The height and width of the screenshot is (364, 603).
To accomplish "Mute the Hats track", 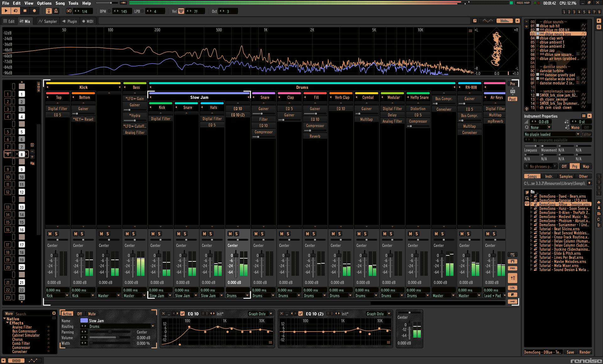I will [x=204, y=234].
